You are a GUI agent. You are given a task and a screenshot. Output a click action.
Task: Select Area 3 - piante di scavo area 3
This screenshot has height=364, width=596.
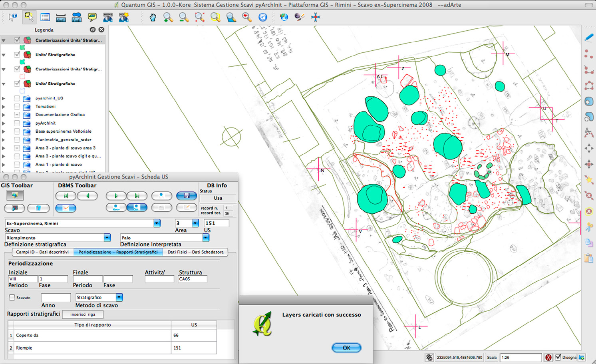click(x=66, y=148)
